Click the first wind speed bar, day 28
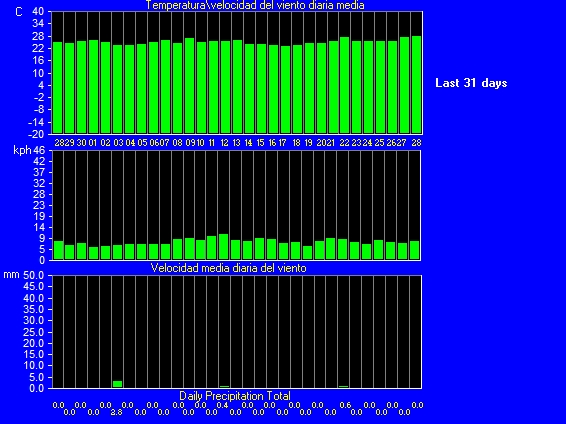Viewport: 566px width, 424px height. pos(58,250)
